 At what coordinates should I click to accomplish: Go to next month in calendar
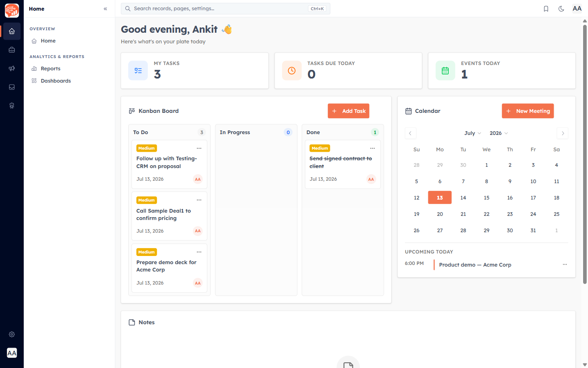563,133
